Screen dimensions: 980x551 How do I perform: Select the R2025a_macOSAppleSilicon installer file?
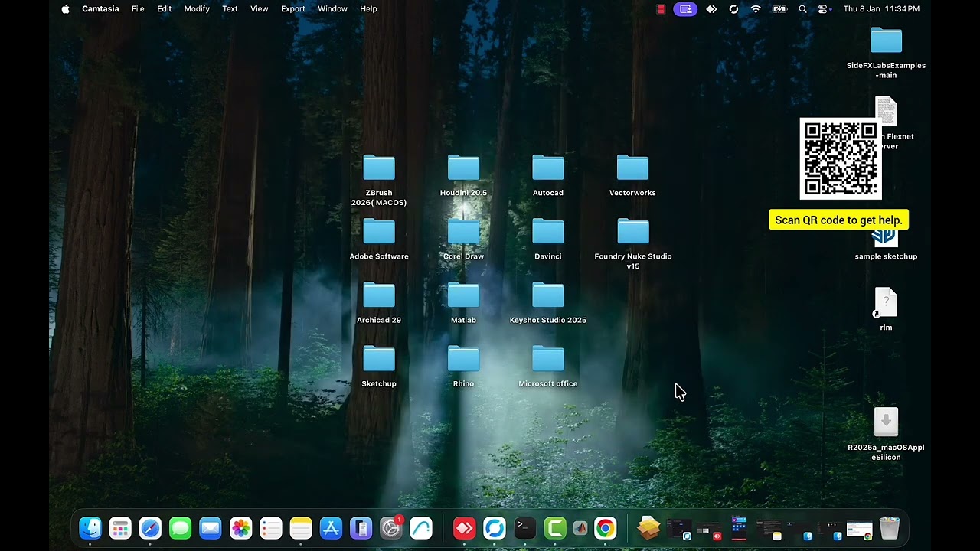tap(886, 422)
